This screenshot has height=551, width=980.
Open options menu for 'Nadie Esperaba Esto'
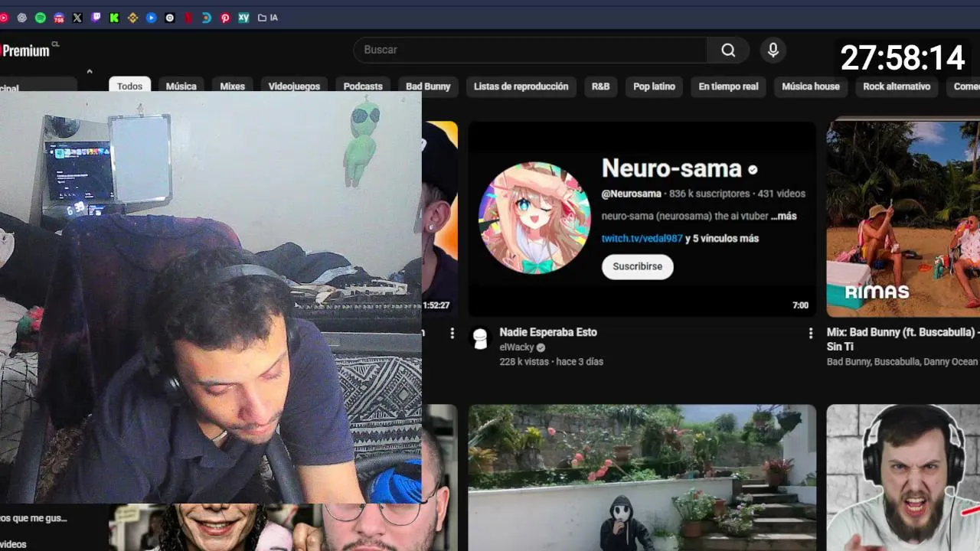click(810, 334)
